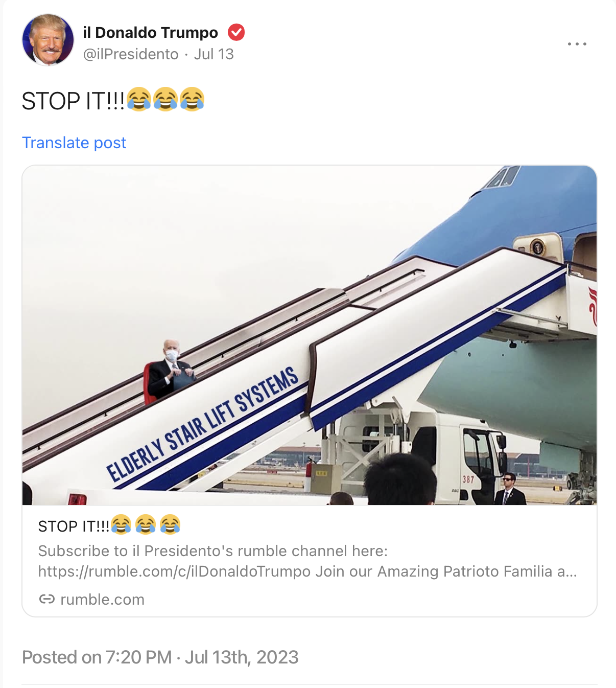Click the red verified checkmark badge
This screenshot has width=616, height=688.
(236, 32)
